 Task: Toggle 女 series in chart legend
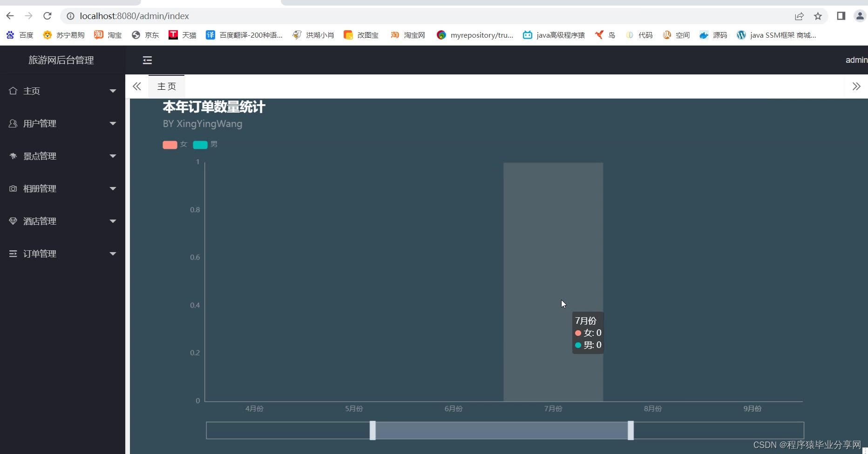click(175, 145)
